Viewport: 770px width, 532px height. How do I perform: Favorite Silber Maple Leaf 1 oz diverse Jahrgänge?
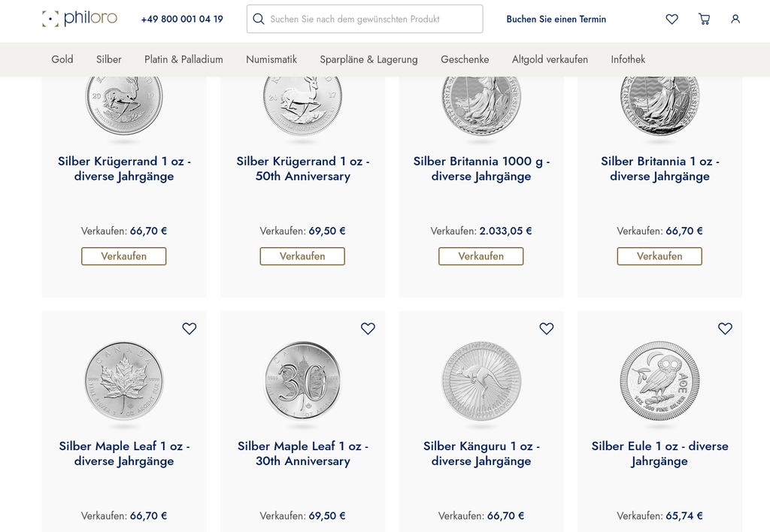(189, 328)
